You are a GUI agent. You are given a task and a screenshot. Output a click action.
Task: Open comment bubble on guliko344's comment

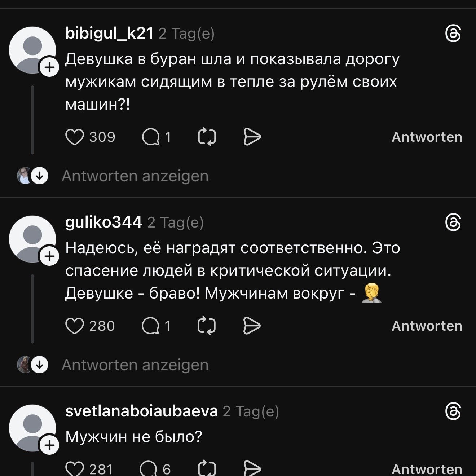pos(151,326)
